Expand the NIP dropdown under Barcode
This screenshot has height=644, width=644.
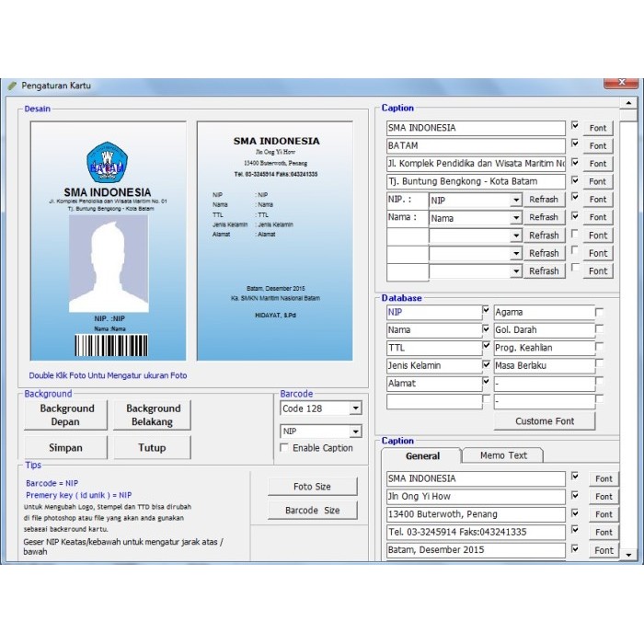tap(355, 431)
